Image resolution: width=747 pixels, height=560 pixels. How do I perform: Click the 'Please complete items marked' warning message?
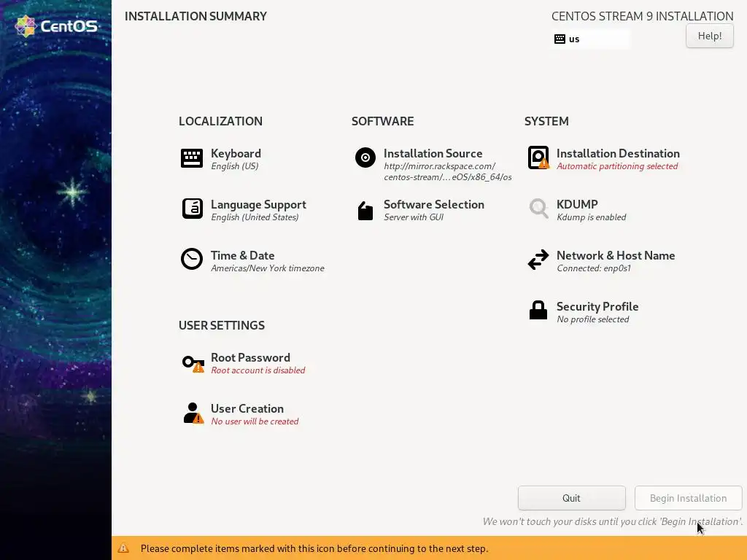(314, 548)
